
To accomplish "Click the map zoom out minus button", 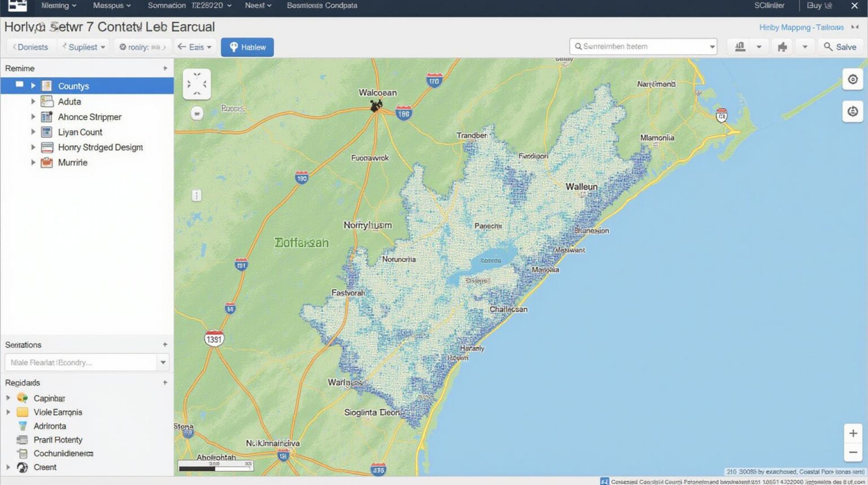I will click(853, 452).
